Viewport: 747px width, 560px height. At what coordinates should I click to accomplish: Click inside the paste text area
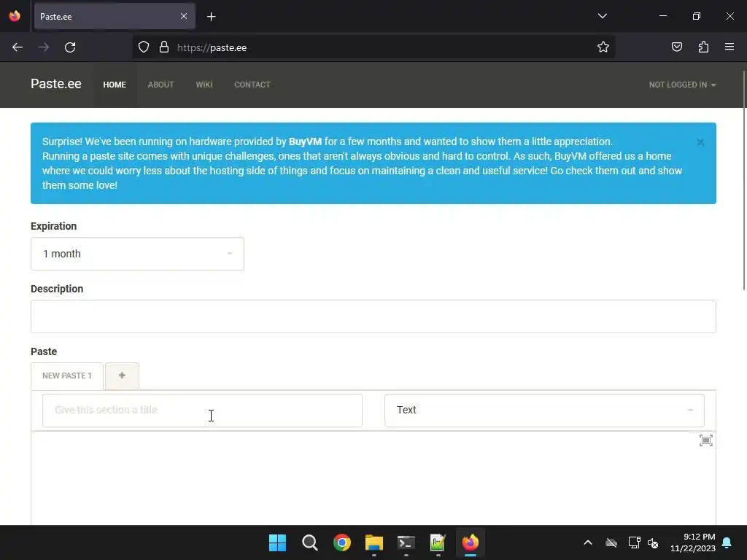point(373,478)
